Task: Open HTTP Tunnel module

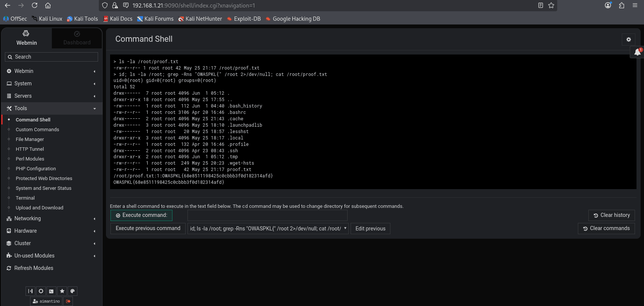Action: tap(30, 149)
